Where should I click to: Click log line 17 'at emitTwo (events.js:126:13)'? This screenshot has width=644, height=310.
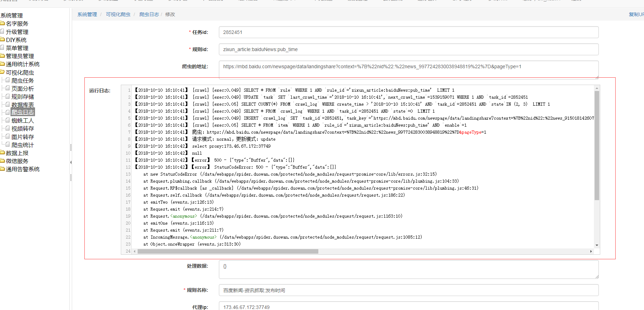(179, 202)
